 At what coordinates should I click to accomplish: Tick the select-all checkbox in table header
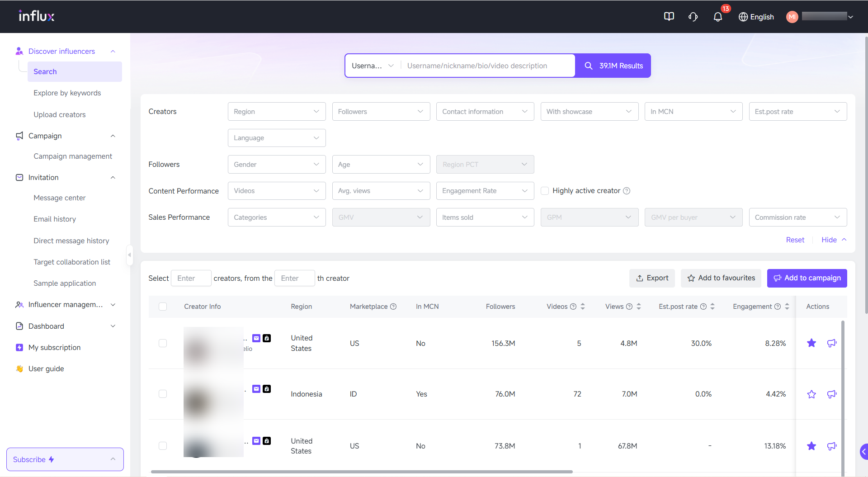[163, 307]
